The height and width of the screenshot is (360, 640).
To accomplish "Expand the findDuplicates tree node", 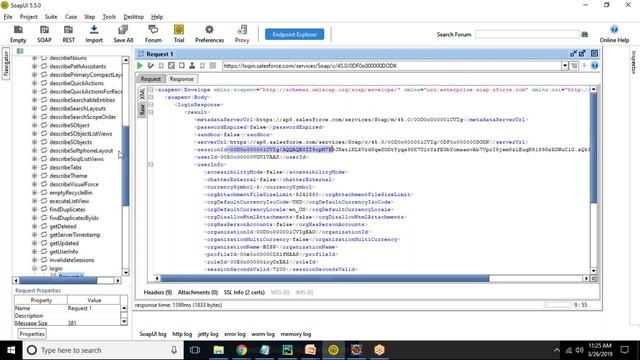I will pyautogui.click(x=34, y=209).
